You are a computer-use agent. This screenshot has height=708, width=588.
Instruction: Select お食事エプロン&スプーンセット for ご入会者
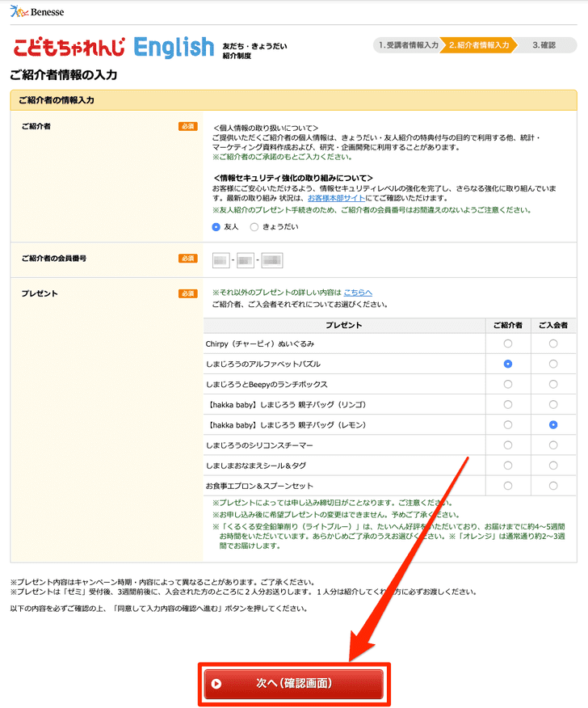pyautogui.click(x=553, y=487)
